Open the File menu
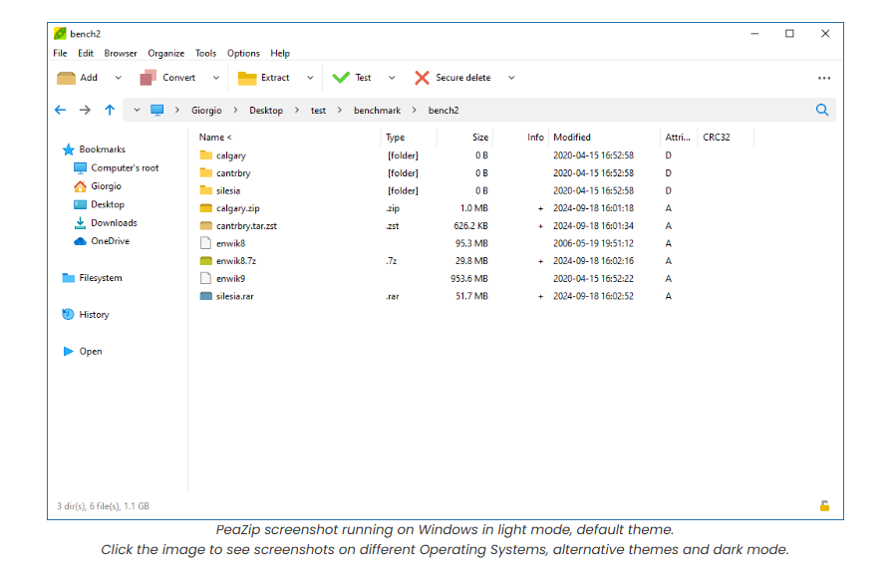This screenshot has height=588, width=895. (x=60, y=53)
